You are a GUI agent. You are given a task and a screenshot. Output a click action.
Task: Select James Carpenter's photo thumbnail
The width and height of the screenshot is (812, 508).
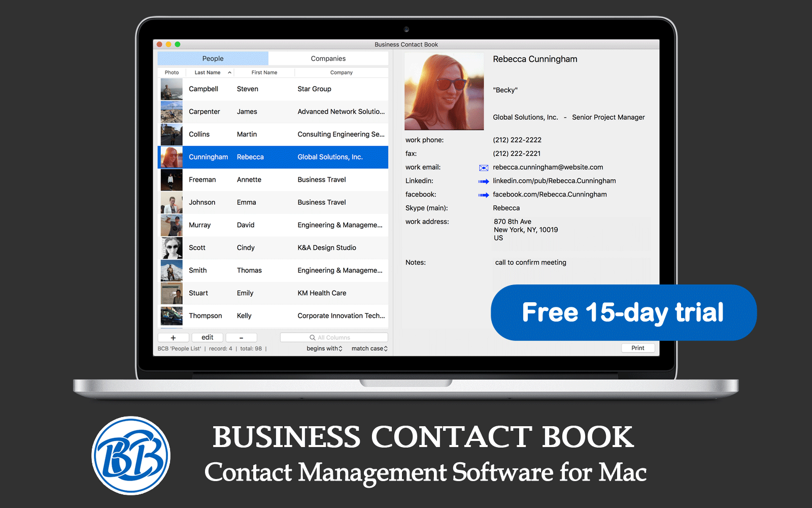pos(172,112)
